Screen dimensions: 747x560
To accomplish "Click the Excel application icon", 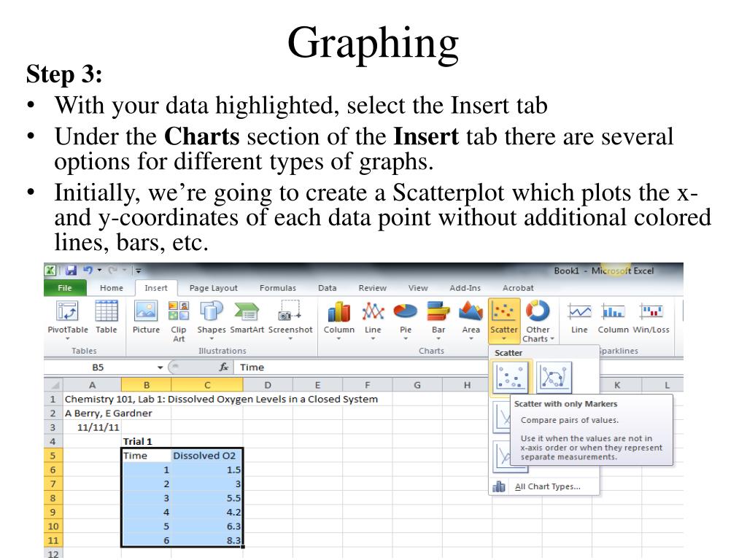I will pos(50,271).
